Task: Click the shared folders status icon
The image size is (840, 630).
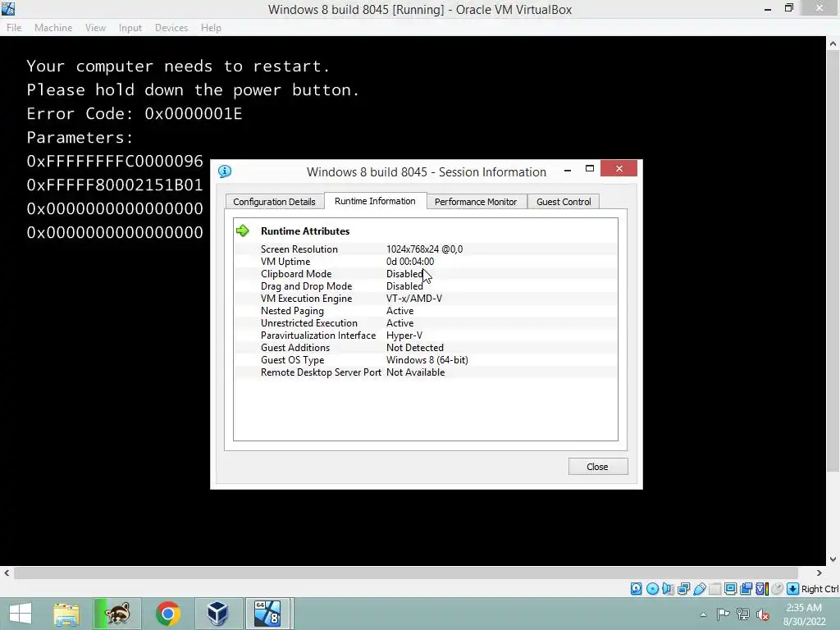Action: (x=714, y=589)
